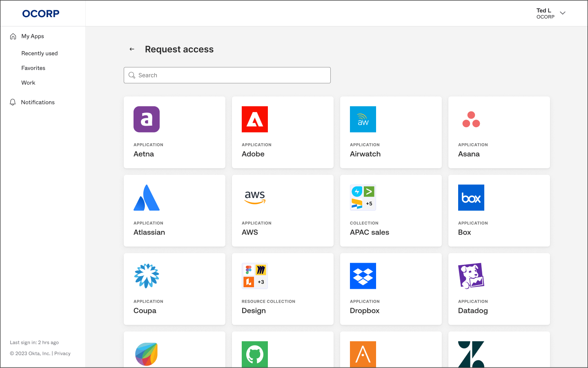Select Recently used in the sidebar
Screen dimensions: 588x368
coord(39,53)
